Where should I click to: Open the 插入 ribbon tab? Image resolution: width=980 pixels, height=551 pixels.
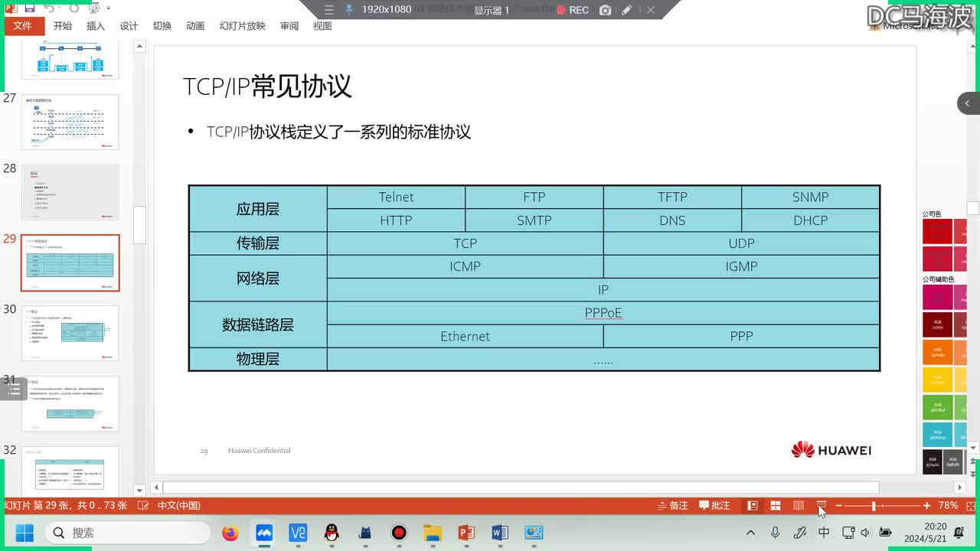point(96,26)
